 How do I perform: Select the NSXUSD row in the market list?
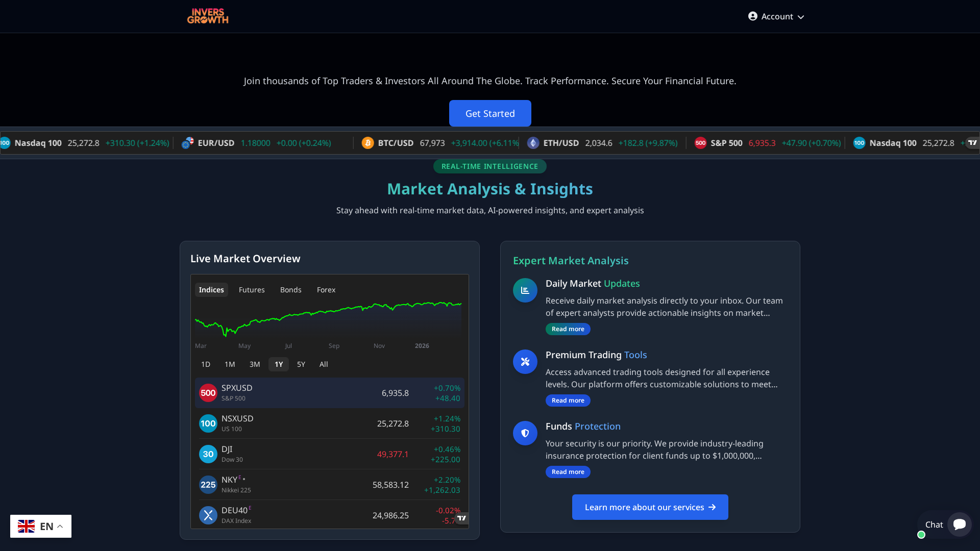(329, 423)
